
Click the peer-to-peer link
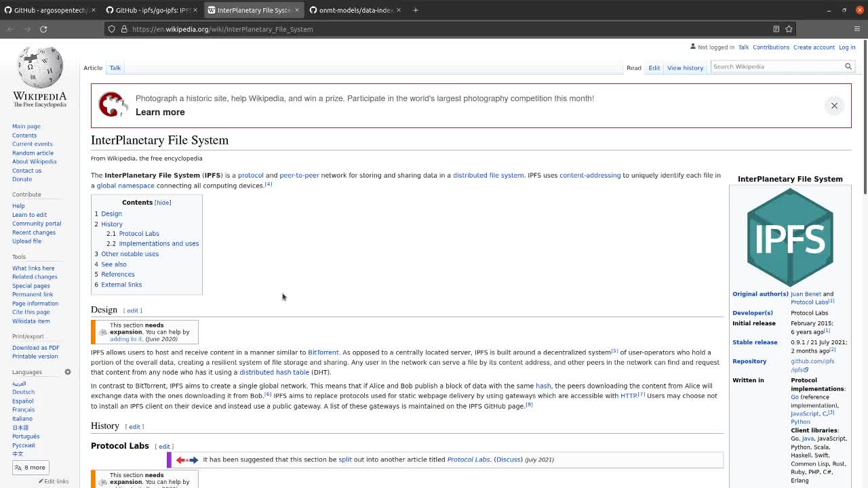click(299, 176)
